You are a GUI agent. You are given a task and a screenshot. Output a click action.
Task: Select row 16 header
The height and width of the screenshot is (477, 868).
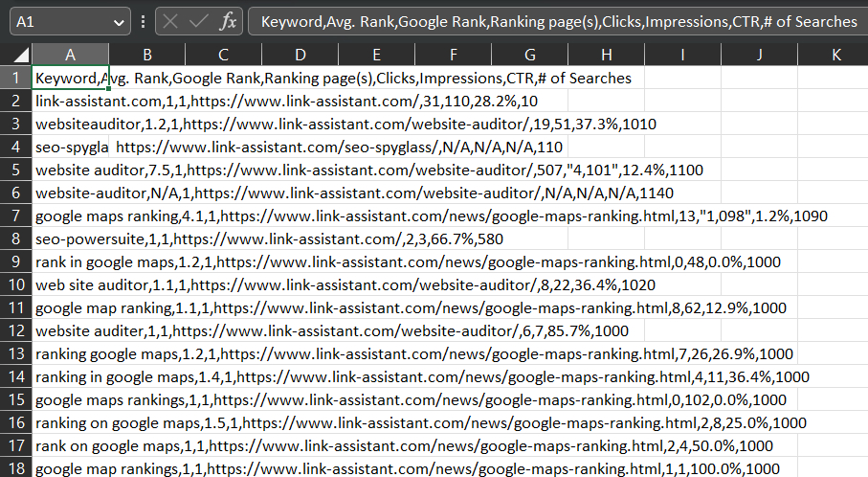click(x=15, y=422)
